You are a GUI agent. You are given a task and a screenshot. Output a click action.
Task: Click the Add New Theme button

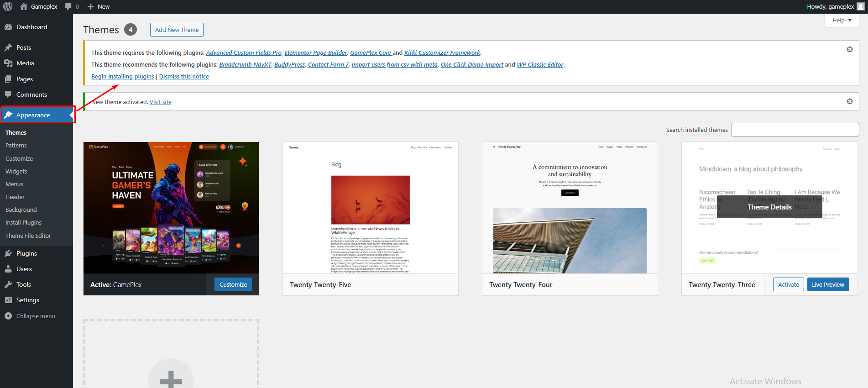tap(177, 30)
